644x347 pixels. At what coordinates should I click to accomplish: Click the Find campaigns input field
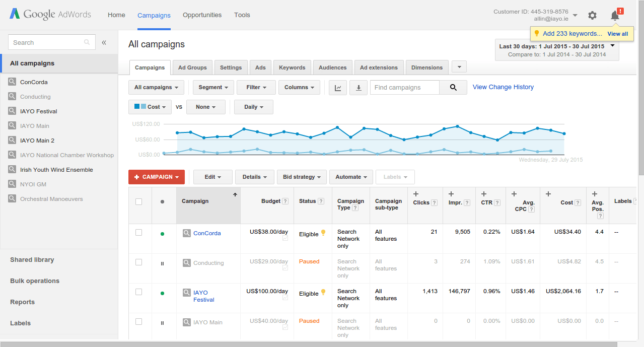(x=404, y=88)
